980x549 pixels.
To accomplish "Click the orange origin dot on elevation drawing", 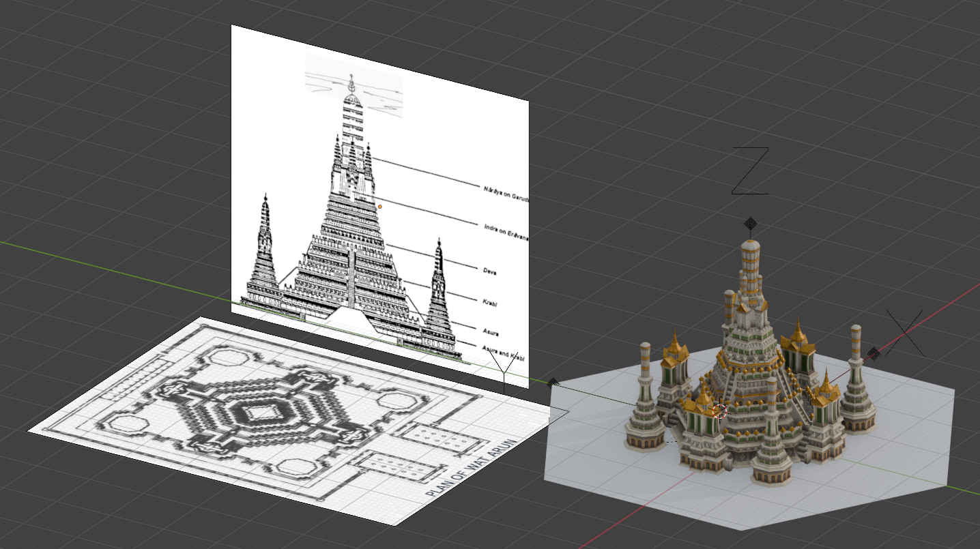I will 380,206.
